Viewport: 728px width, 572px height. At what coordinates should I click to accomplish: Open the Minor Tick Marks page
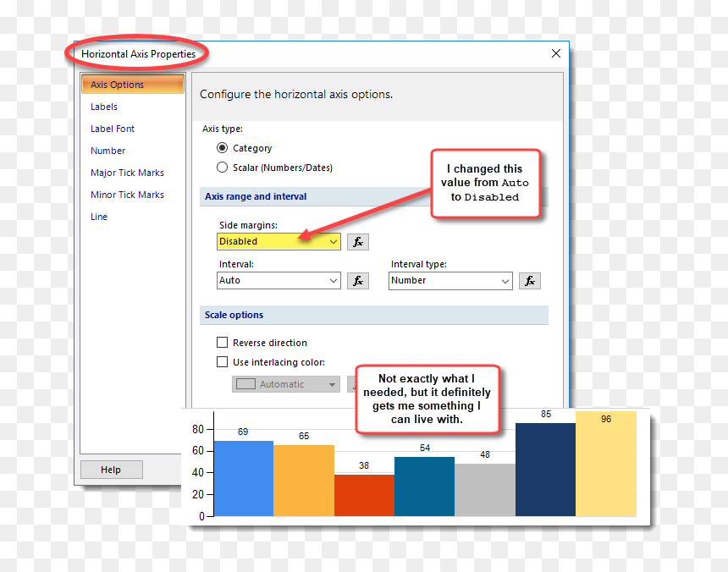[127, 195]
